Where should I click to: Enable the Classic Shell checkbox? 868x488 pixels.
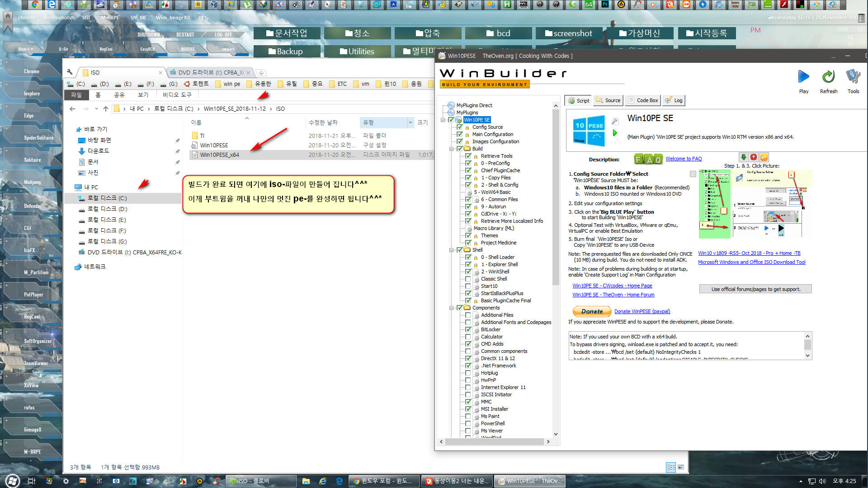pyautogui.click(x=468, y=279)
